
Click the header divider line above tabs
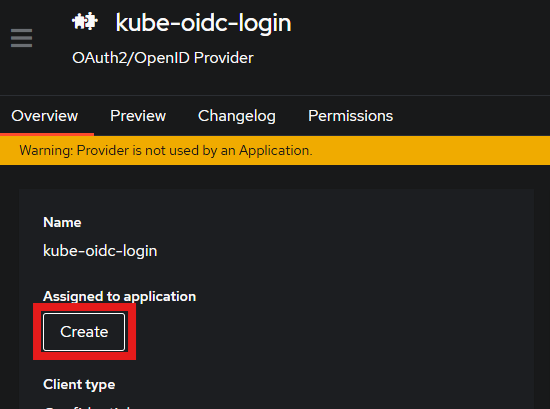[x=275, y=95]
